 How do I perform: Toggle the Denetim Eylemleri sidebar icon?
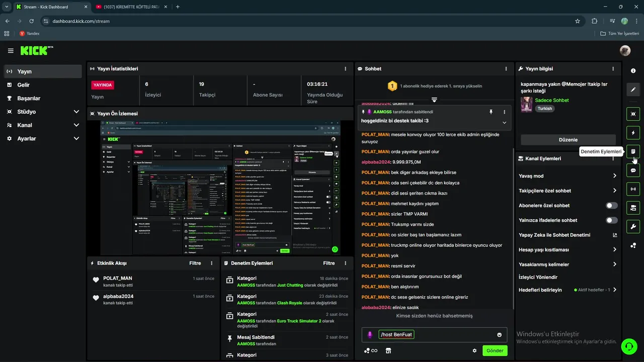click(633, 151)
